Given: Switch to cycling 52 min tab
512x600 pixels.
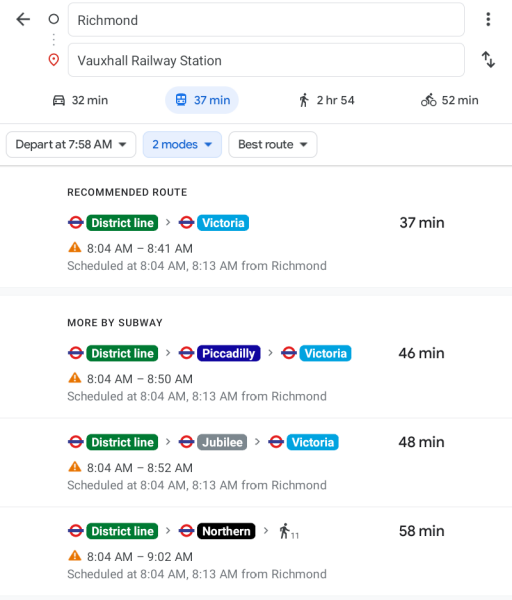Looking at the screenshot, I should pos(450,100).
